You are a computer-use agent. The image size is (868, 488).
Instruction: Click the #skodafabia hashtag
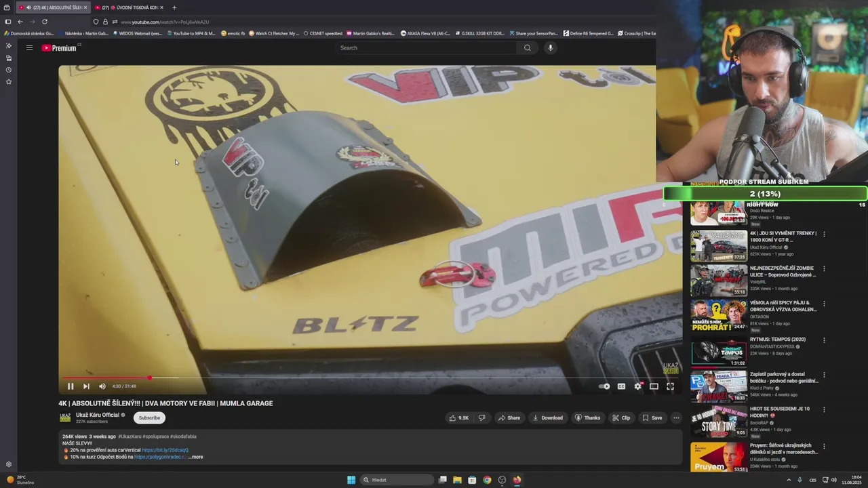(x=183, y=436)
